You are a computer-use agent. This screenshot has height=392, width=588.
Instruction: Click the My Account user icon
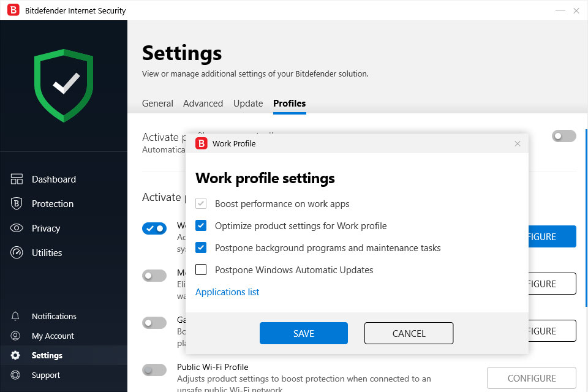(16, 336)
